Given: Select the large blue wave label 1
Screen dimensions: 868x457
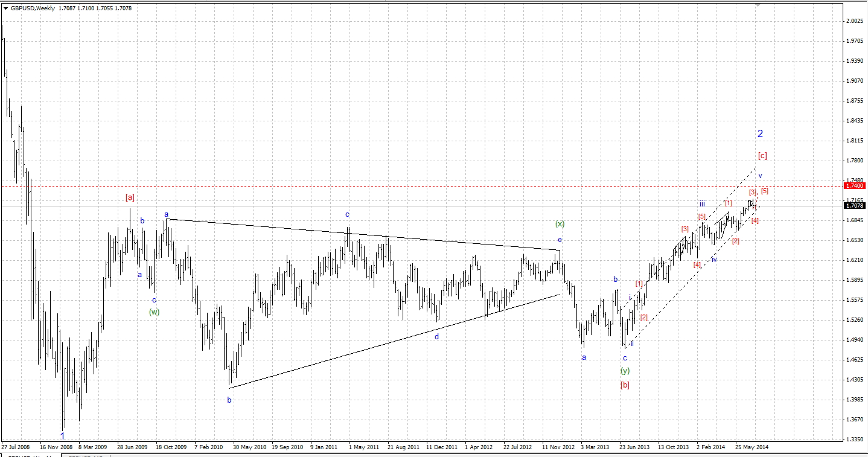Looking at the screenshot, I should tap(62, 435).
